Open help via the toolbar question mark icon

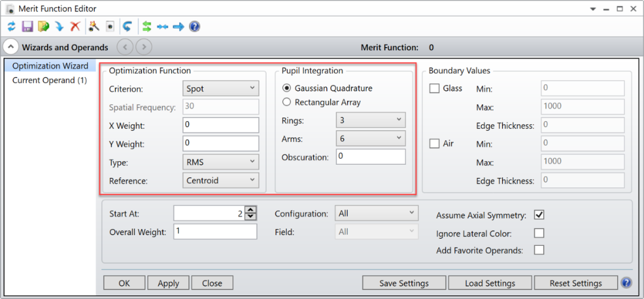click(x=194, y=27)
